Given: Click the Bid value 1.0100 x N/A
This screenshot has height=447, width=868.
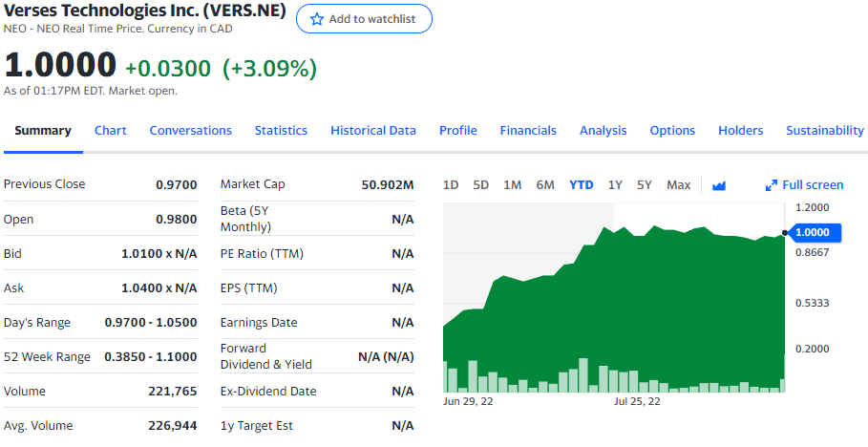Looking at the screenshot, I should click(x=159, y=254).
